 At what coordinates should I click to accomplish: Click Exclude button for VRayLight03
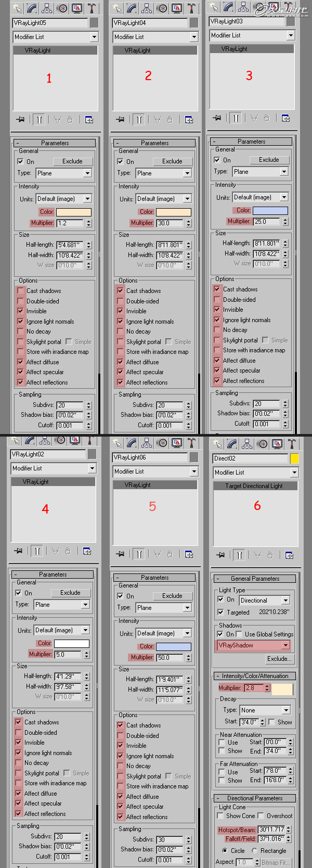pos(269,160)
